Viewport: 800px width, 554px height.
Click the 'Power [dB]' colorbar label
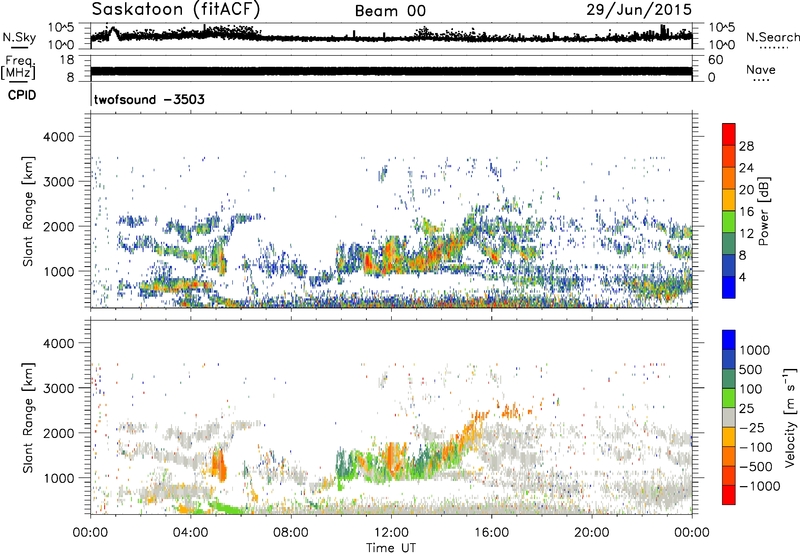coord(764,211)
